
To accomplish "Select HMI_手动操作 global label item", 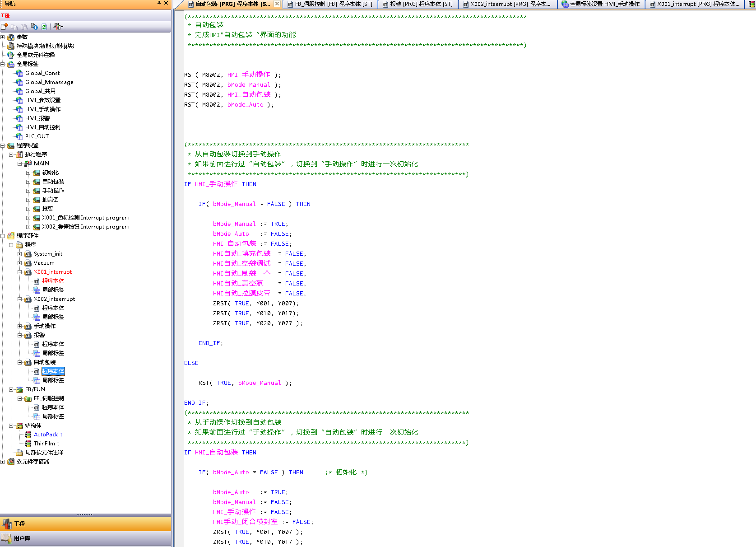I will (x=42, y=109).
